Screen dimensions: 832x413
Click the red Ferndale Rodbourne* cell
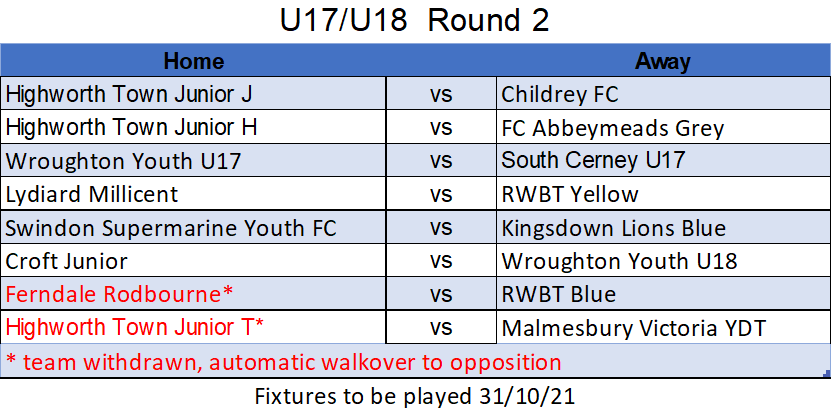(193, 294)
